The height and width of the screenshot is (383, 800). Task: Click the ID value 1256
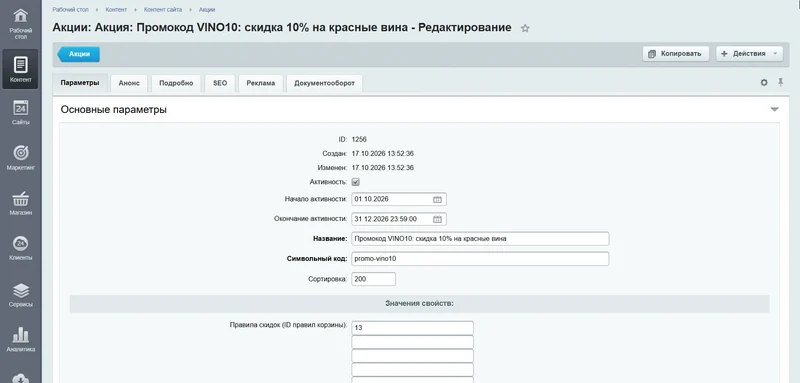[359, 139]
